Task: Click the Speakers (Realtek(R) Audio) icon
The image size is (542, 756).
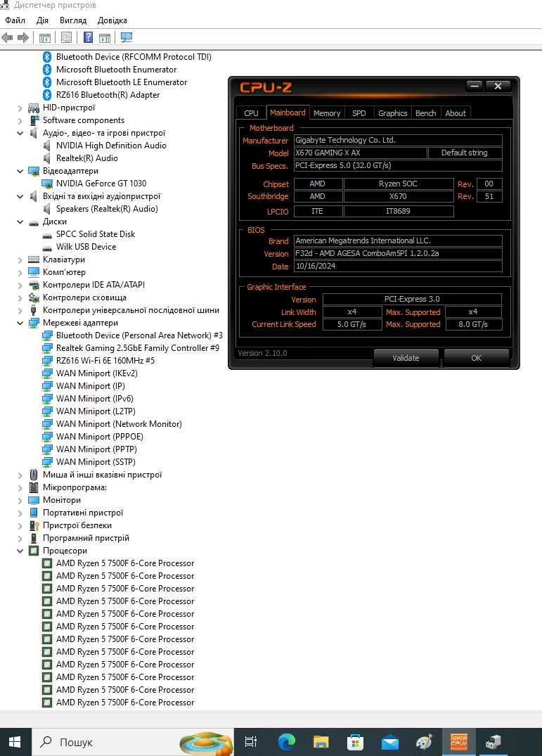Action: 47,209
